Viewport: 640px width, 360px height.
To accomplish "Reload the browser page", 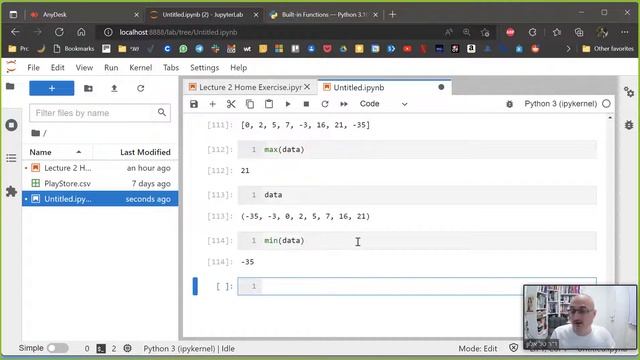I will point(59,32).
